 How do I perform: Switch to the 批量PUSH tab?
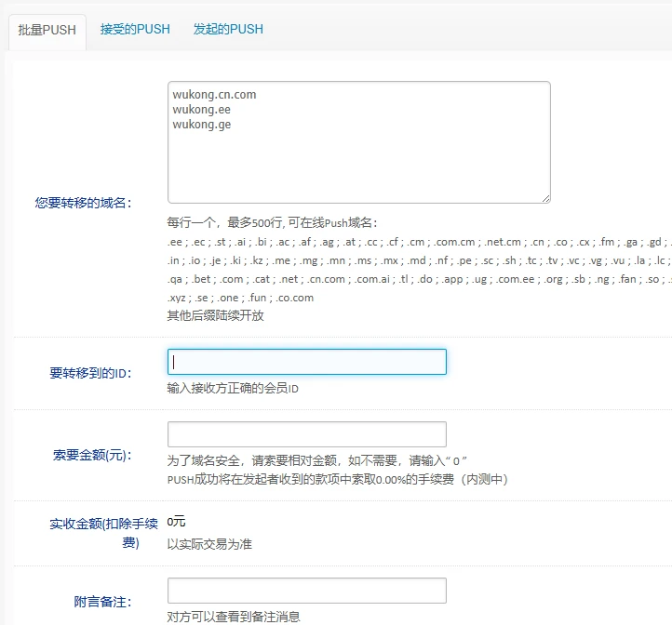click(x=47, y=30)
